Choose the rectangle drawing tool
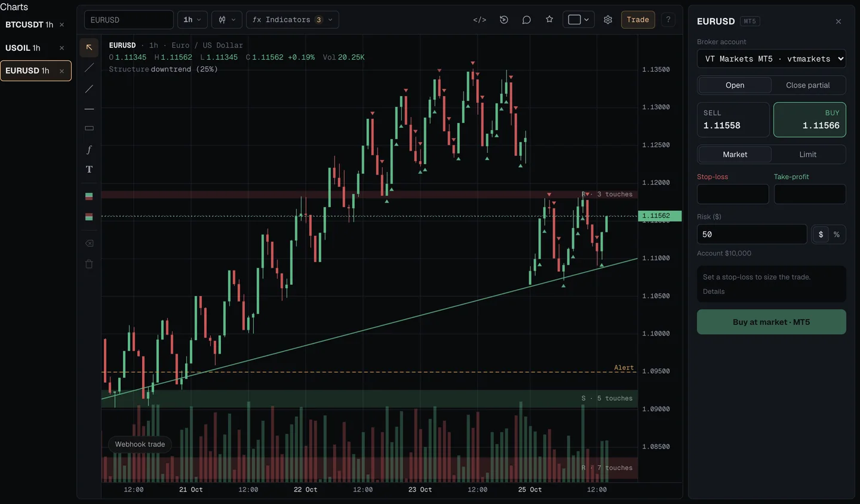The width and height of the screenshot is (860, 504). [x=89, y=128]
